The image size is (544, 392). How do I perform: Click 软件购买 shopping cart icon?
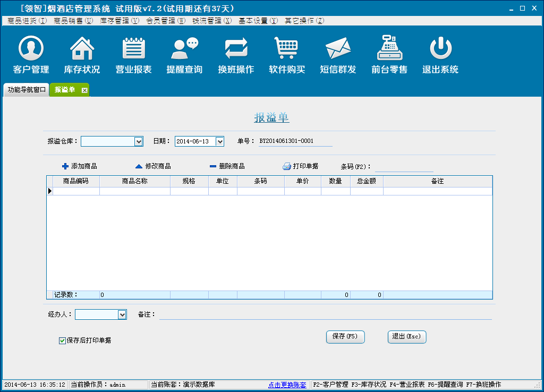[x=286, y=49]
